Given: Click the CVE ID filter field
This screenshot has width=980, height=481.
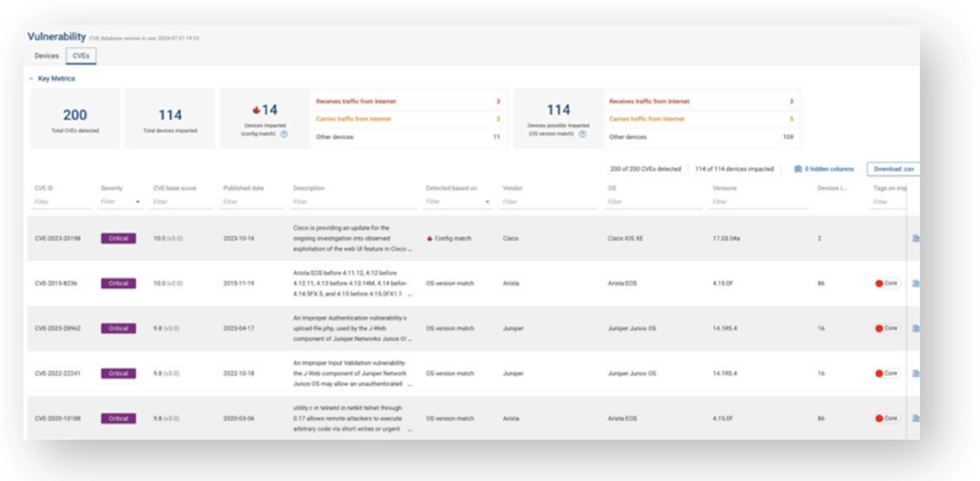Looking at the screenshot, I should [x=62, y=202].
